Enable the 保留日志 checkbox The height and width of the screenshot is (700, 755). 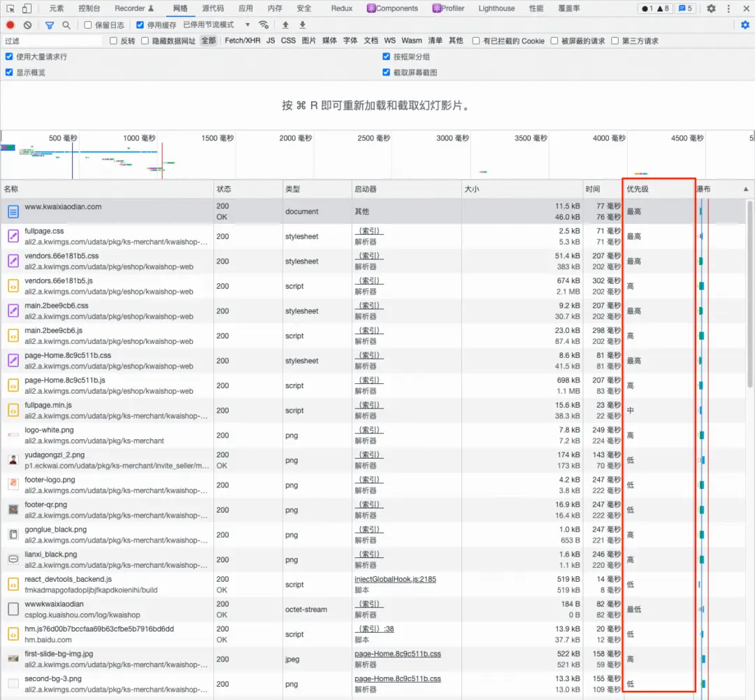87,24
